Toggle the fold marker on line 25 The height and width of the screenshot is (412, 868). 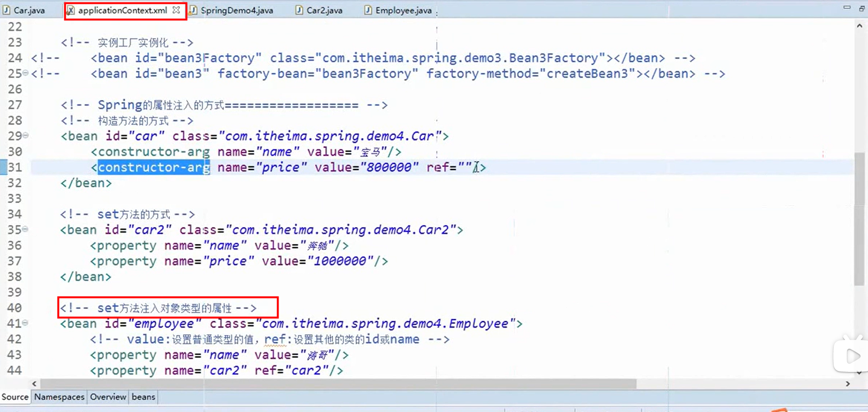pos(26,73)
